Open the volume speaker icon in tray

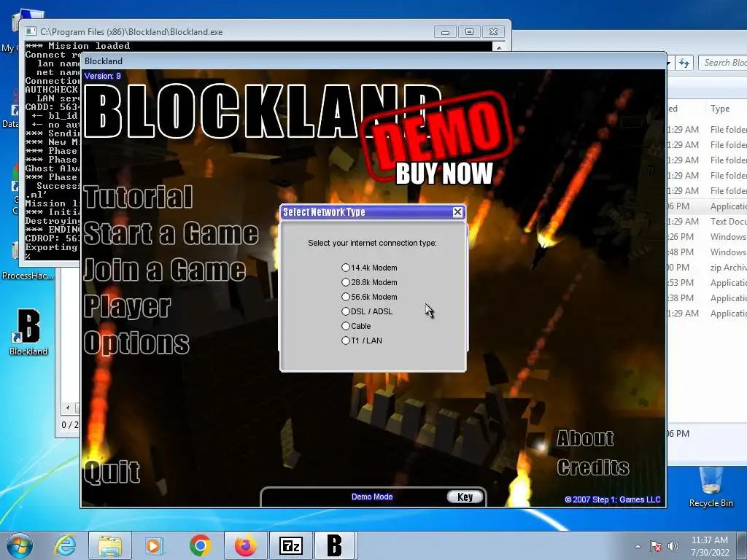673,546
